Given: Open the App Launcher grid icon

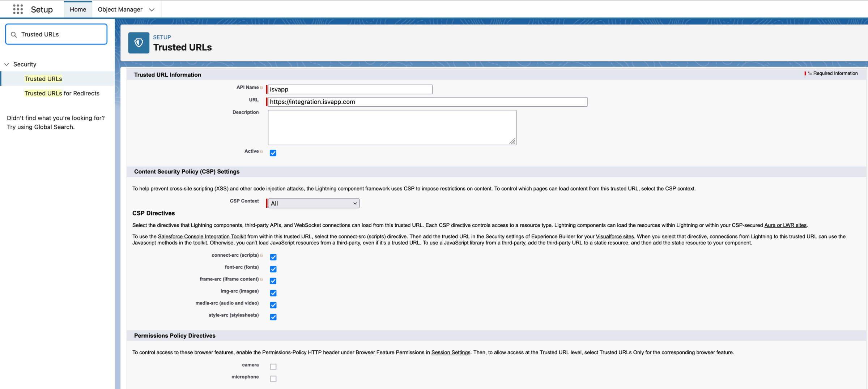Looking at the screenshot, I should point(18,9).
